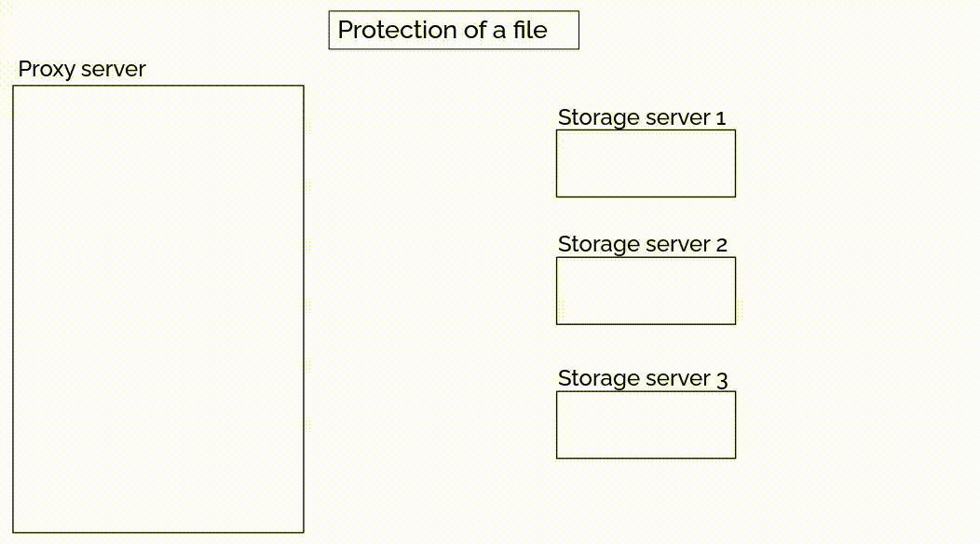Click inside the Storage server 3 box
980x544 pixels.
click(646, 425)
